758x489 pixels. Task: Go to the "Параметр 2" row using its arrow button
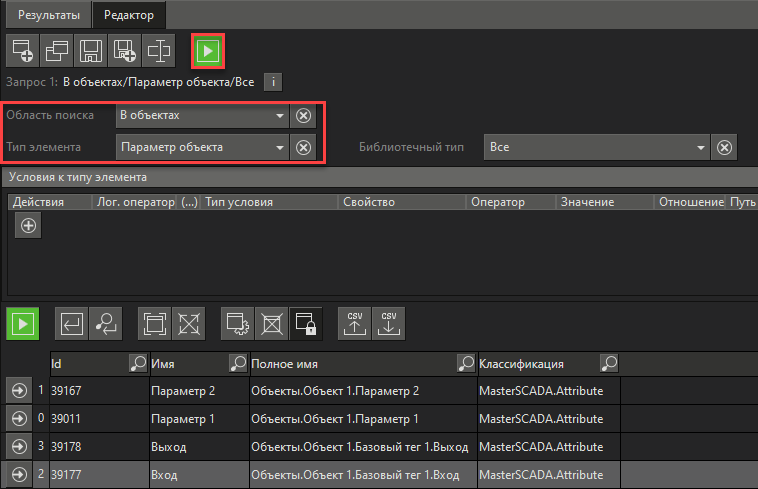[17, 390]
